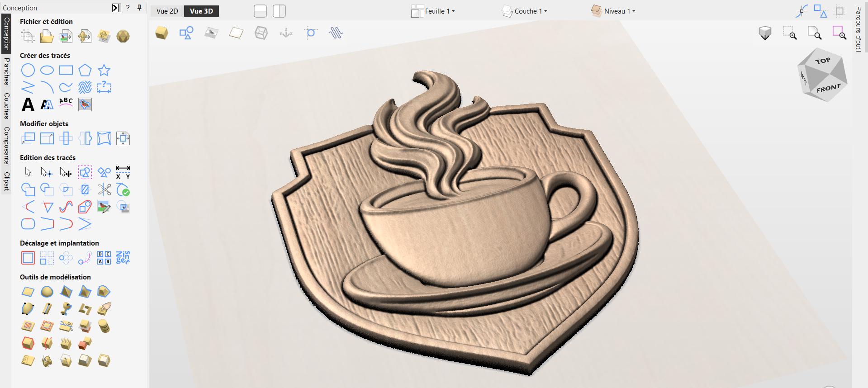Select the draw polyline tool
Screen dimensions: 868x388
(28, 87)
